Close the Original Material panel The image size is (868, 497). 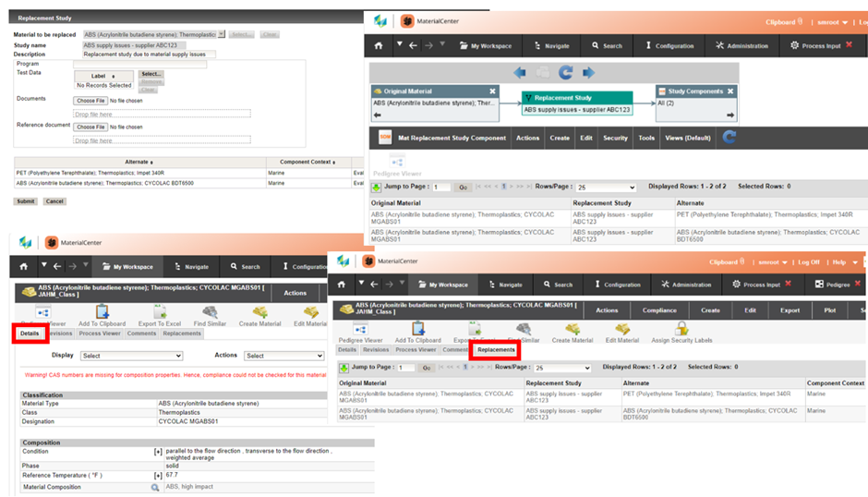492,91
